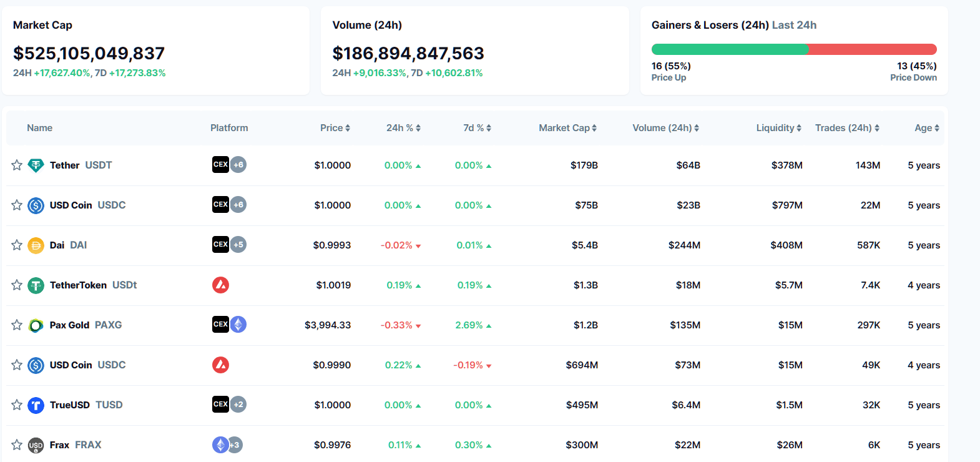The image size is (980, 462).
Task: Click the Platform column header
Action: (229, 127)
